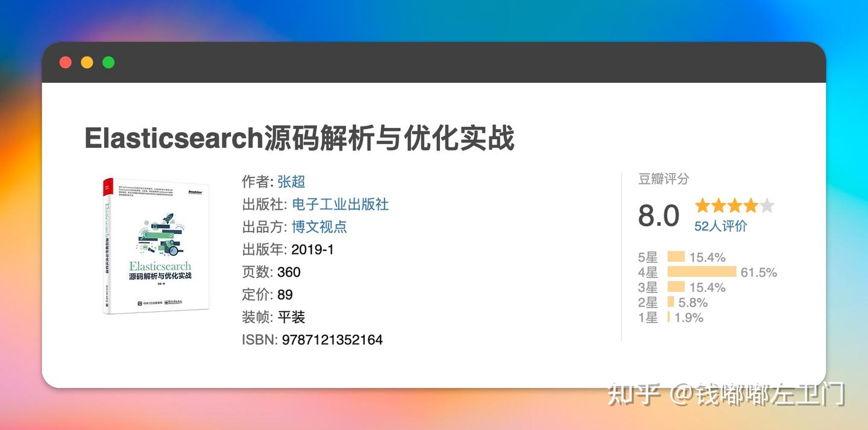Click the gray fifth star to rate
The height and width of the screenshot is (430, 868).
(x=767, y=206)
